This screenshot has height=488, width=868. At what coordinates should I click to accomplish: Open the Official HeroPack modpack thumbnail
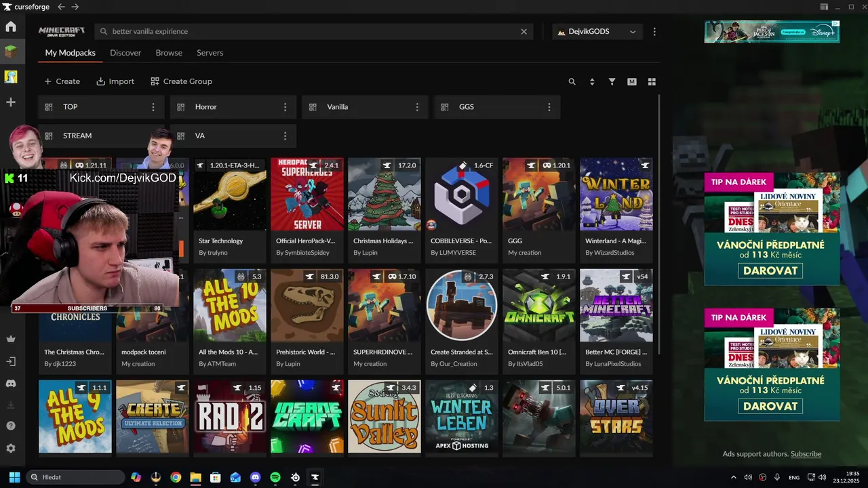tap(307, 195)
